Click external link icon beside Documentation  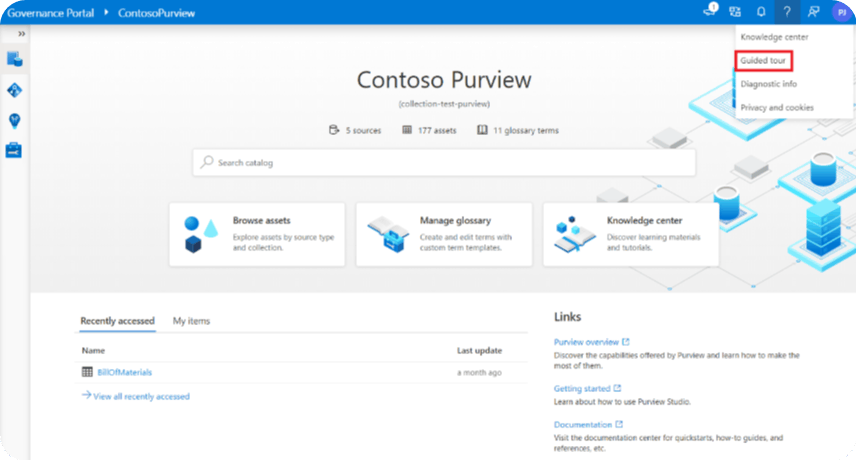(x=619, y=424)
